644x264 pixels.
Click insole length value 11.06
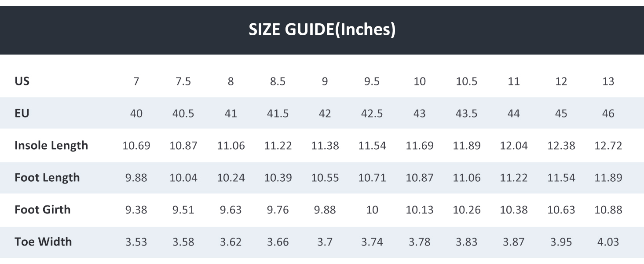pos(231,146)
